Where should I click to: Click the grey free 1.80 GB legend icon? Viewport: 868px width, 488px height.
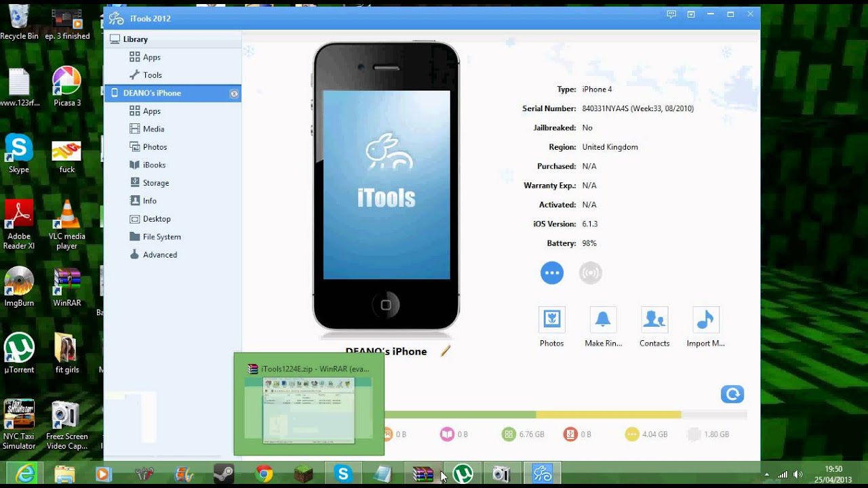point(693,434)
